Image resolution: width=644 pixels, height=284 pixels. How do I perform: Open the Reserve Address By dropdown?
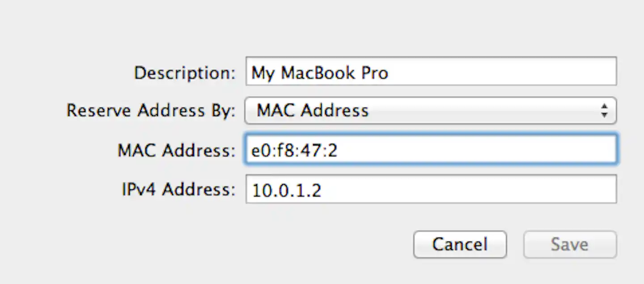point(431,110)
